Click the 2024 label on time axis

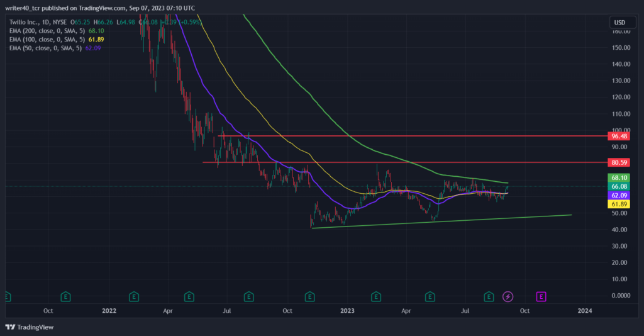pyautogui.click(x=584, y=311)
